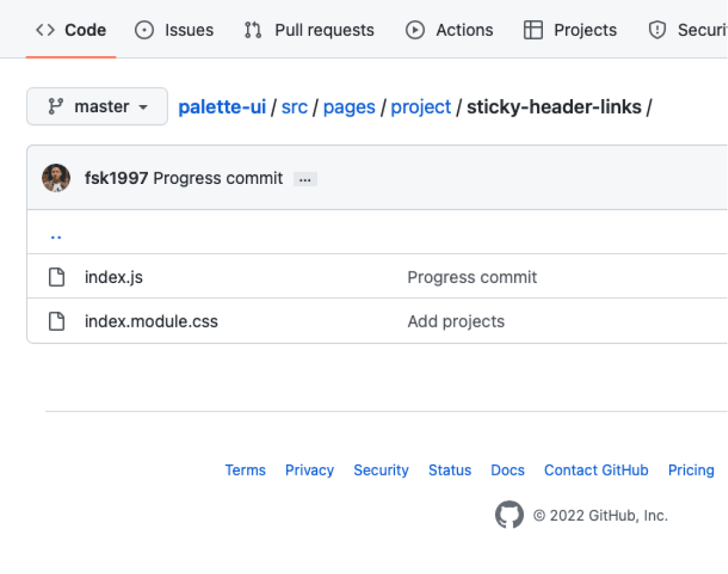Image resolution: width=728 pixels, height=574 pixels.
Task: Go up to parent directory (..)
Action: click(56, 235)
